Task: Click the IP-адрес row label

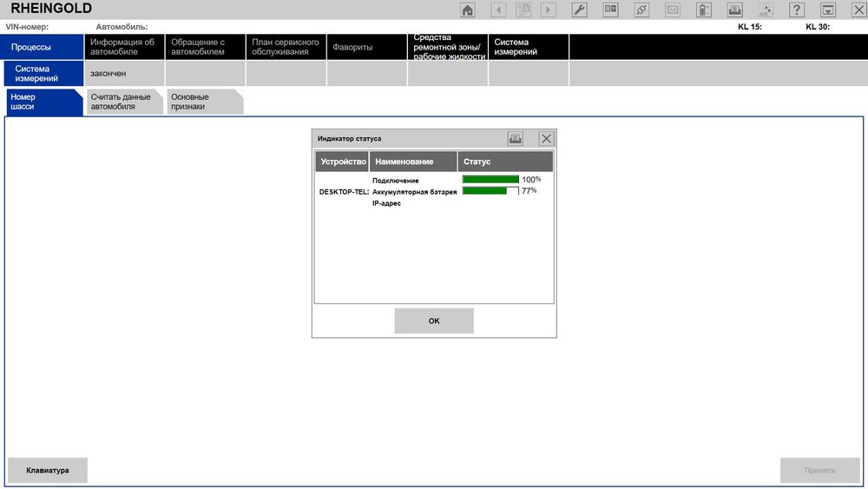Action: coord(386,203)
